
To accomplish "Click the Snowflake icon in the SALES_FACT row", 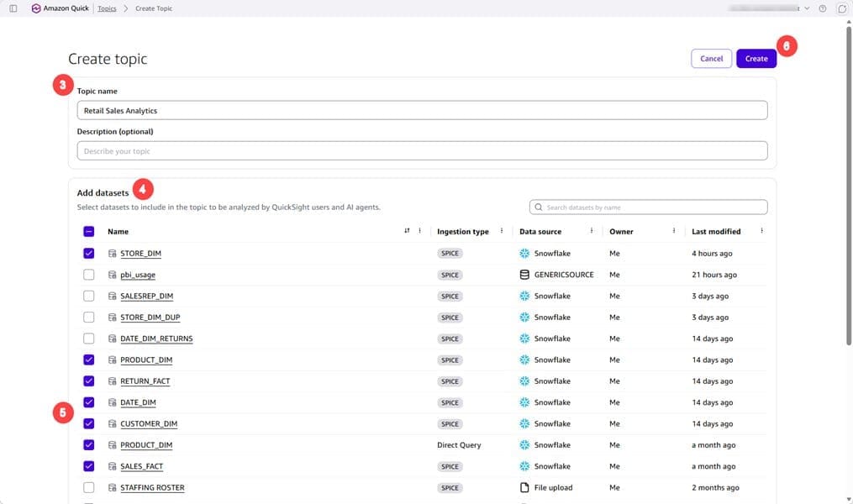I will pyautogui.click(x=524, y=466).
